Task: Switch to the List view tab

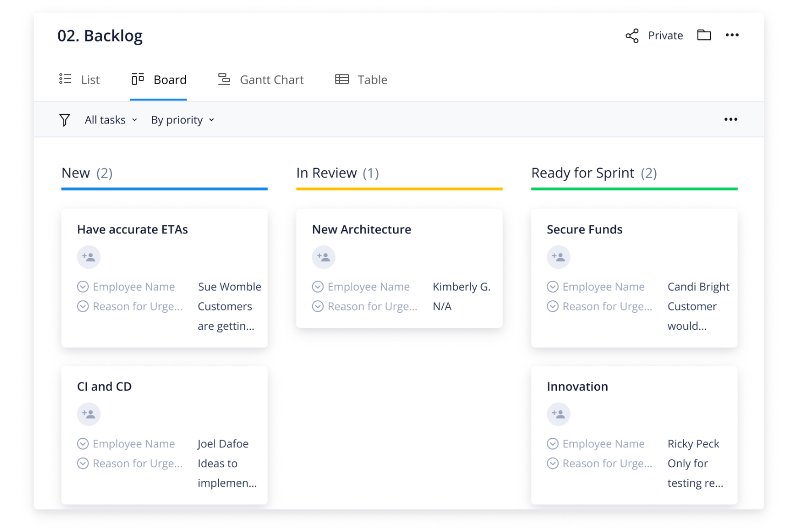Action: click(x=79, y=80)
